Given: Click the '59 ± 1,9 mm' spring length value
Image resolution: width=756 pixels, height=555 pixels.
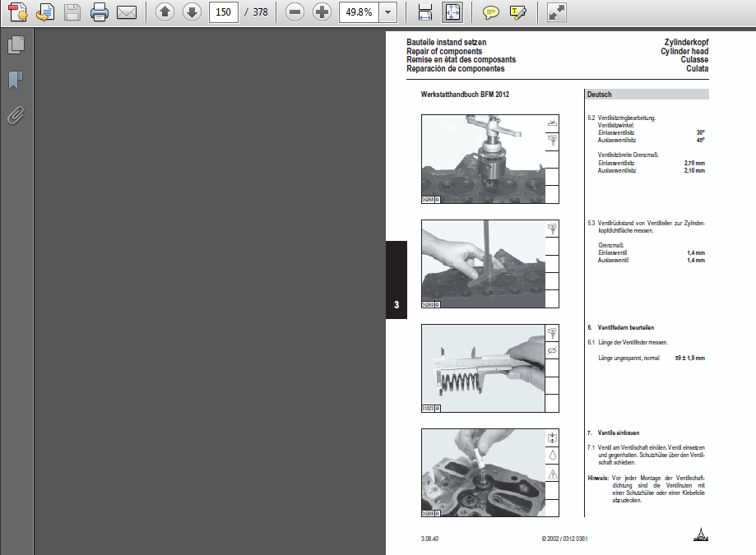Looking at the screenshot, I should (x=690, y=358).
